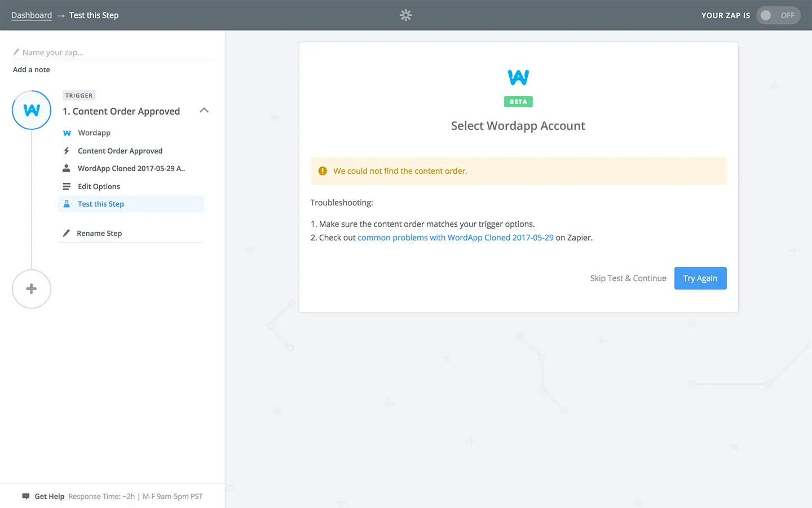Click the large Wordapp logo in the card

coord(518,77)
